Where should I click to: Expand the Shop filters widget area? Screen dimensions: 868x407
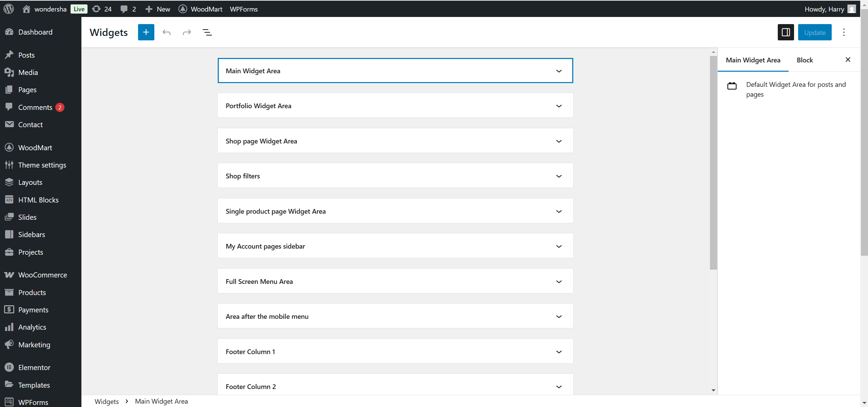[559, 176]
